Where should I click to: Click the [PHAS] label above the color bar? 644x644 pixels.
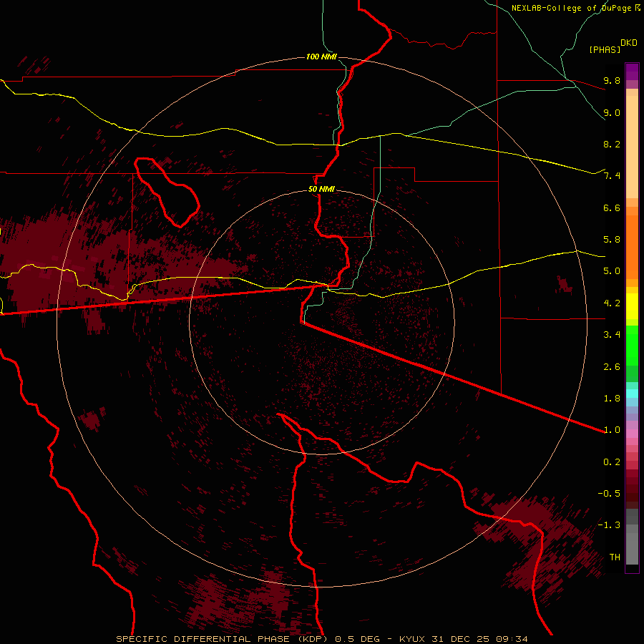pos(605,49)
